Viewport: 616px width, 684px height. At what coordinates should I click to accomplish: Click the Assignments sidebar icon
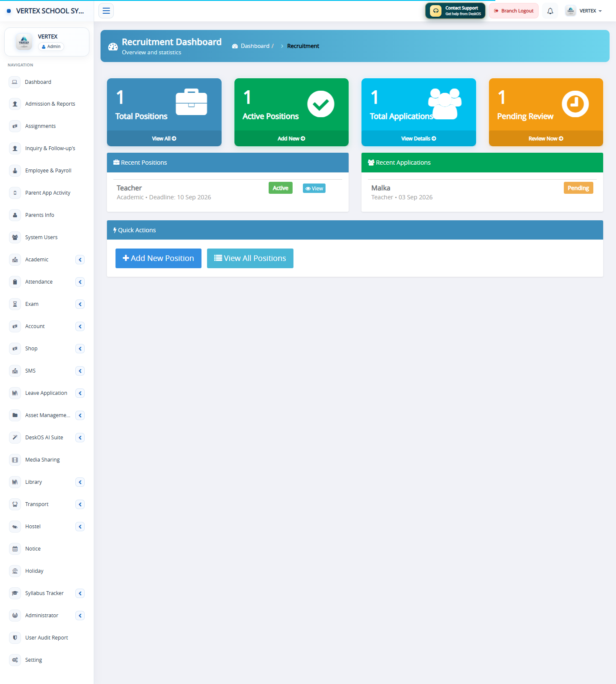point(15,126)
